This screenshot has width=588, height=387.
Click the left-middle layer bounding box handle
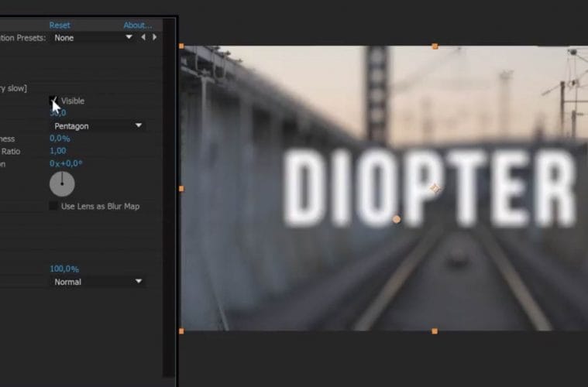(x=181, y=188)
